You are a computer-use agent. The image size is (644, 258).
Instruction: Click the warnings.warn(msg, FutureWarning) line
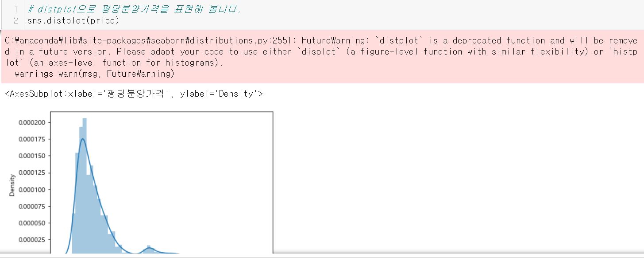[94, 74]
